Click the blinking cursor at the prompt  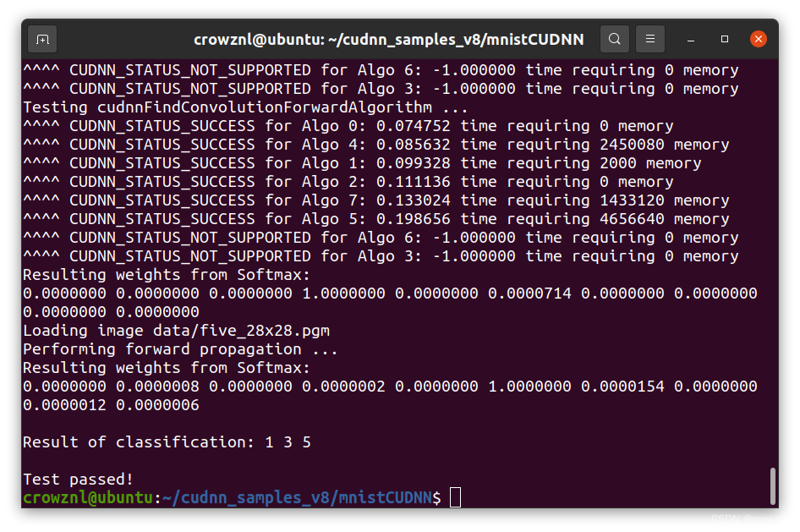[x=454, y=498]
